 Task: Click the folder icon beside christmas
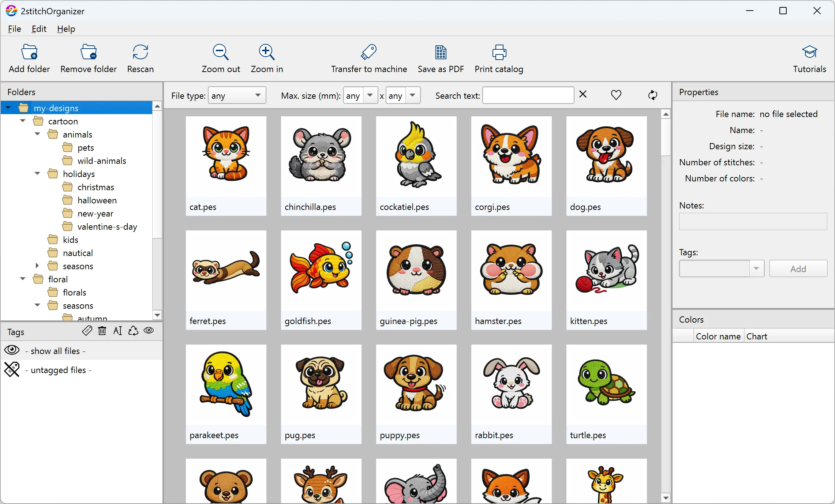pyautogui.click(x=67, y=187)
